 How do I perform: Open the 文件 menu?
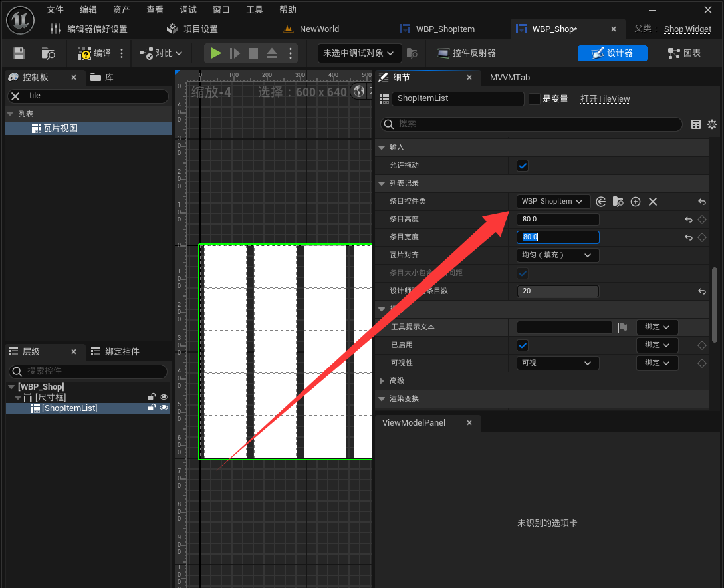[55, 10]
